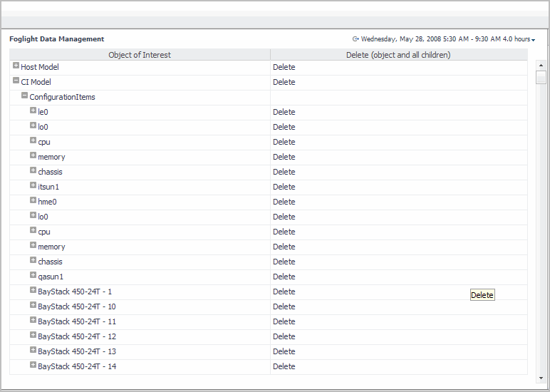
Task: Expand the le0 item plus icon
Action: pos(33,111)
